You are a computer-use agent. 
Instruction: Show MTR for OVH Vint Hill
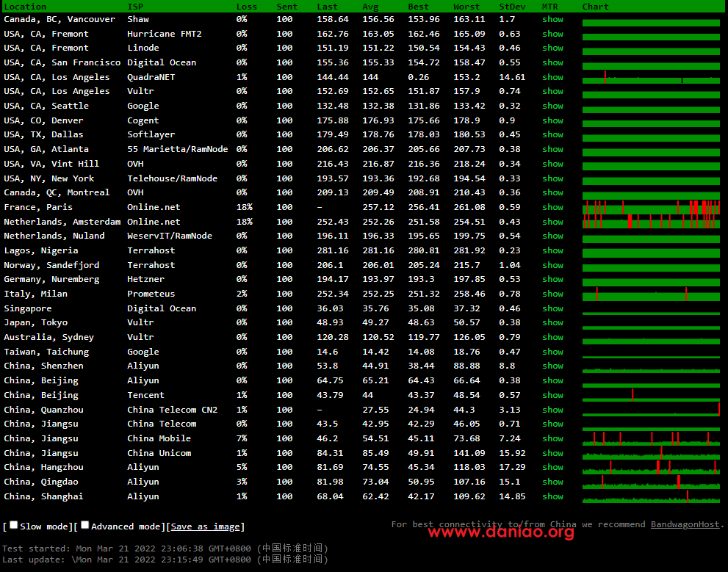tap(552, 164)
